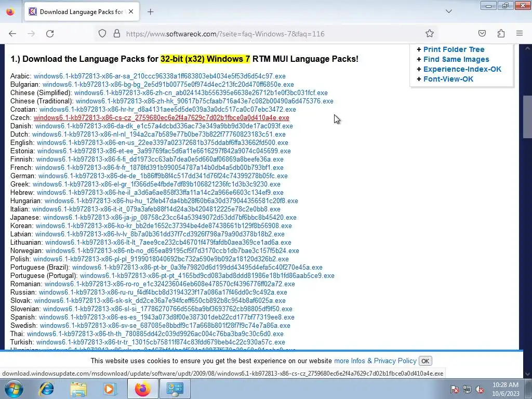Click the address bar URL
Screen dimensions: 532x399
pyautogui.click(x=225, y=34)
